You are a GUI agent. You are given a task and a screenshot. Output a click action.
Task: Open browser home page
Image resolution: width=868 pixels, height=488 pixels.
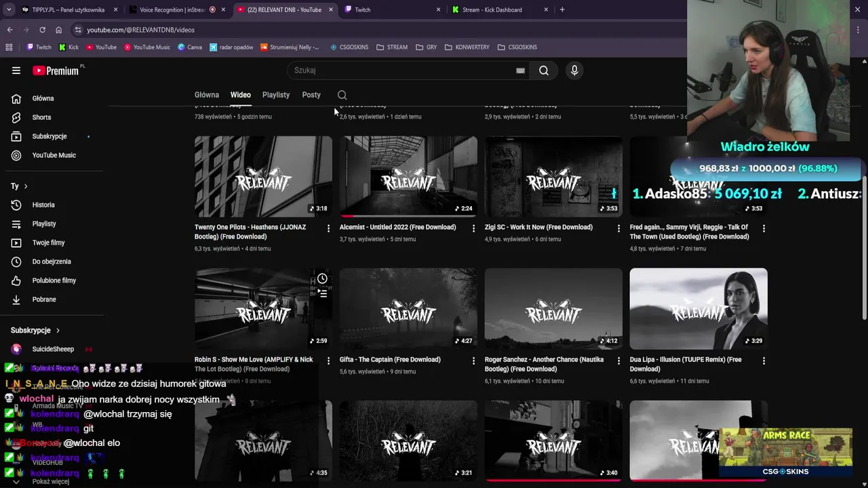click(x=58, y=30)
